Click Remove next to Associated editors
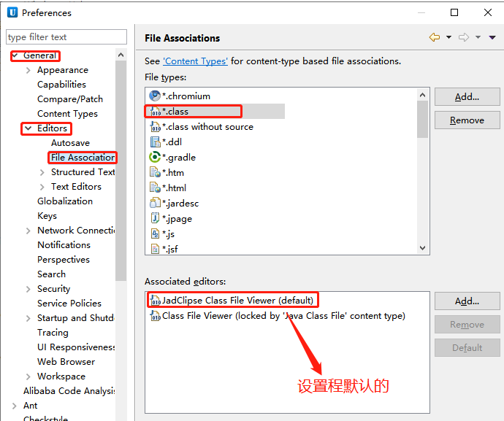Viewport: 504px width, 421px height. point(467,325)
